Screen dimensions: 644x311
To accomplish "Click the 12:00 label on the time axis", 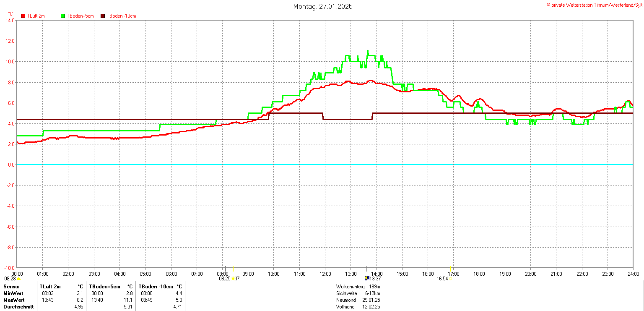I will pyautogui.click(x=325, y=274).
